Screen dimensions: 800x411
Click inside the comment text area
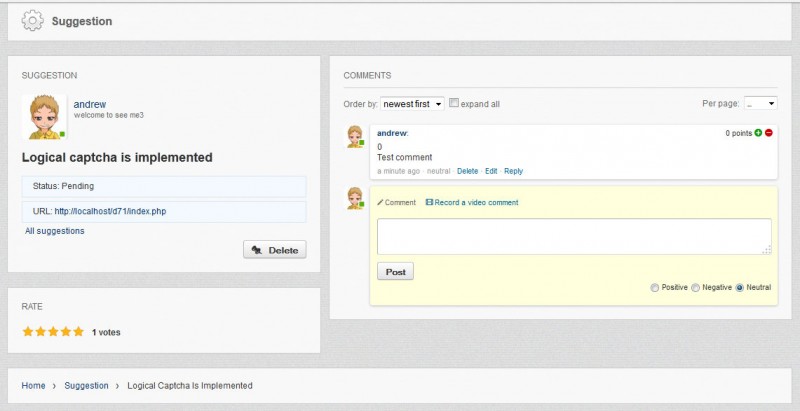click(574, 237)
